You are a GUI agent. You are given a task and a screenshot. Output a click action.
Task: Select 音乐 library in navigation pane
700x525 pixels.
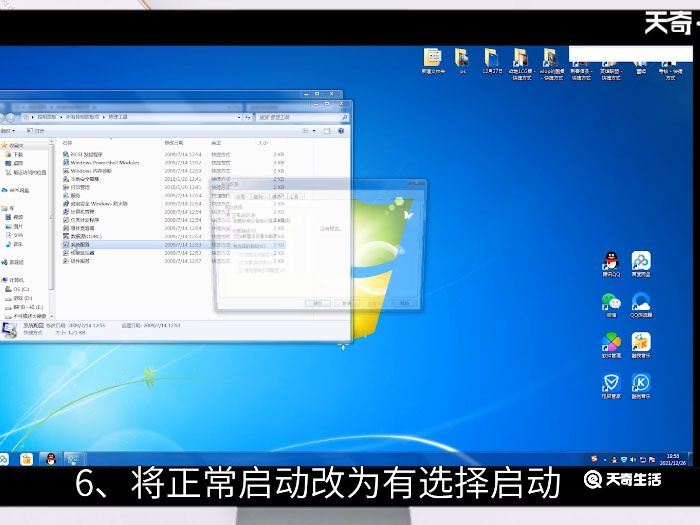pyautogui.click(x=14, y=244)
